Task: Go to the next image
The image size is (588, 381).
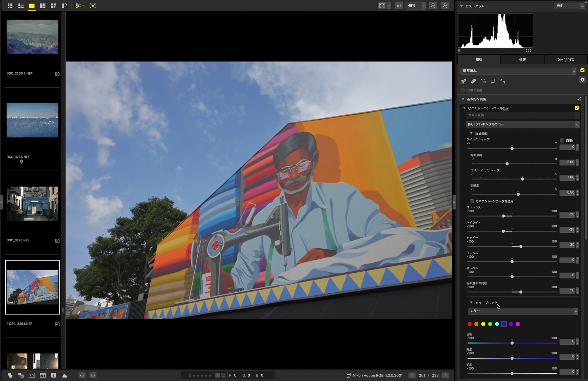Action: [446, 375]
